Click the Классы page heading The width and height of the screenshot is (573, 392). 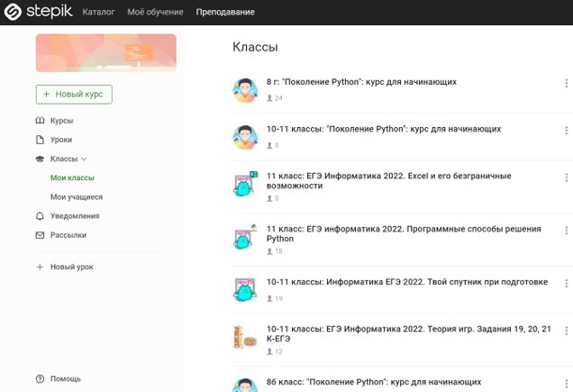coord(255,47)
